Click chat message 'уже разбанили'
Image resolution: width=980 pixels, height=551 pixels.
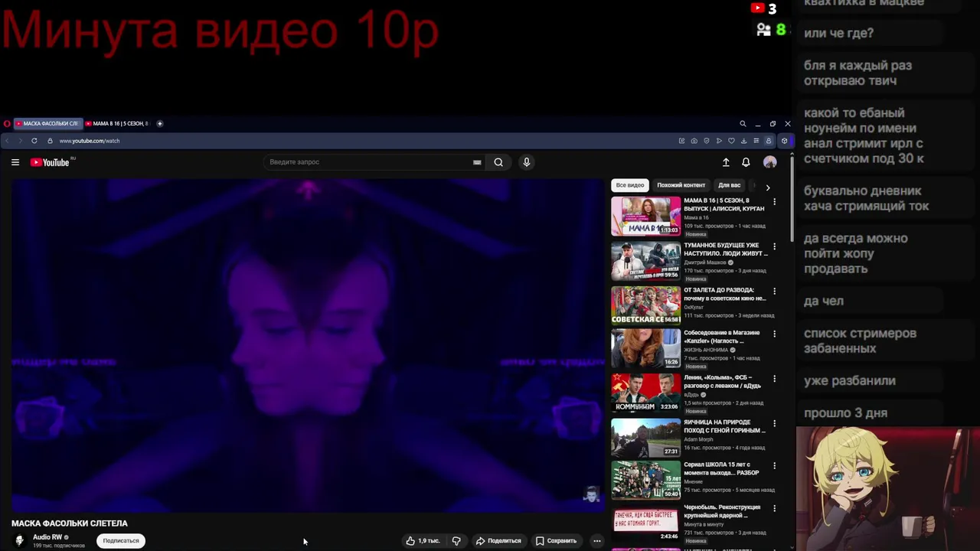[x=849, y=380]
